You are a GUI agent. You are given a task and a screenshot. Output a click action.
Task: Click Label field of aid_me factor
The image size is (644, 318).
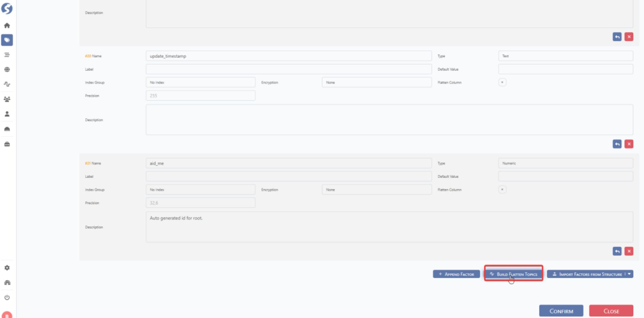tap(289, 176)
